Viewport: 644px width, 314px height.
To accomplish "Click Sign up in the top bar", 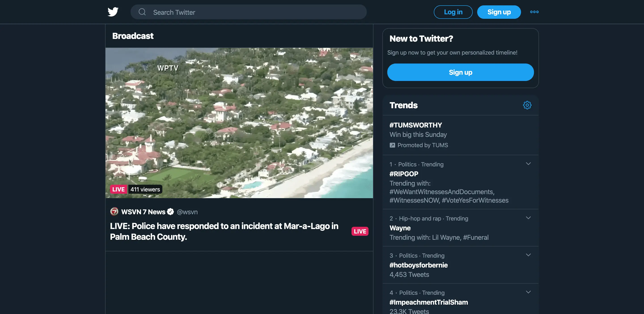I will pyautogui.click(x=499, y=12).
